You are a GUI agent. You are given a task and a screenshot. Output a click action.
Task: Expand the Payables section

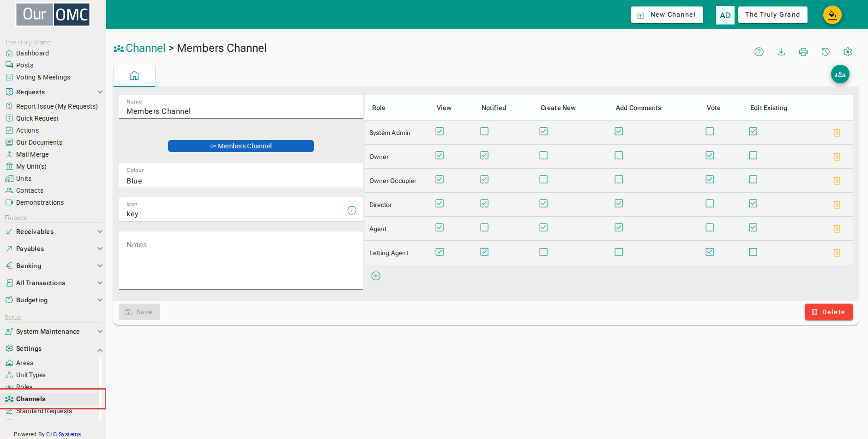click(x=53, y=249)
